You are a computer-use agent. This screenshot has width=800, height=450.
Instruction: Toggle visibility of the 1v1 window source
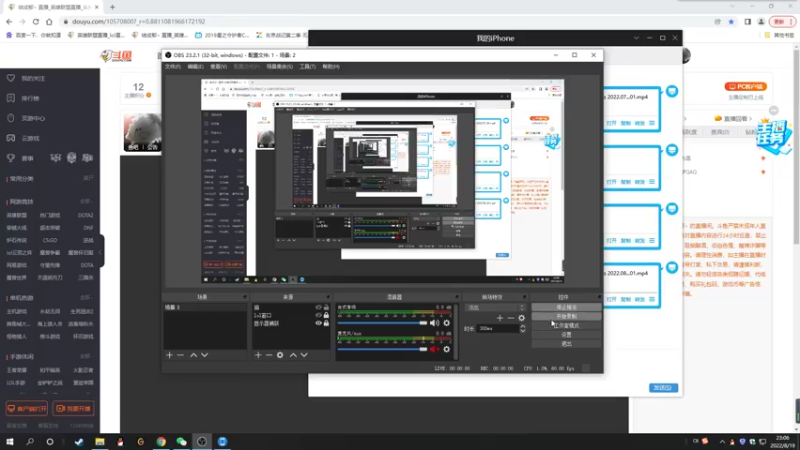coord(318,315)
